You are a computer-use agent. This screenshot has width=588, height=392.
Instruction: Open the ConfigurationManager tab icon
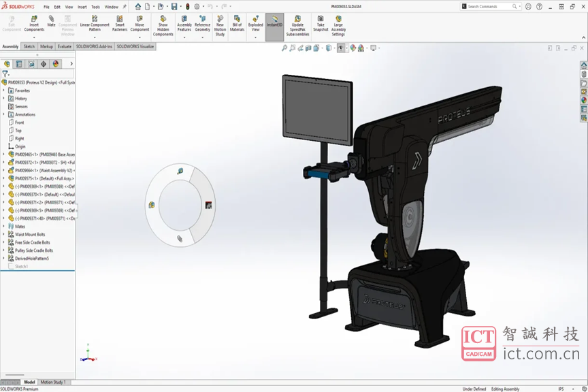pyautogui.click(x=31, y=64)
